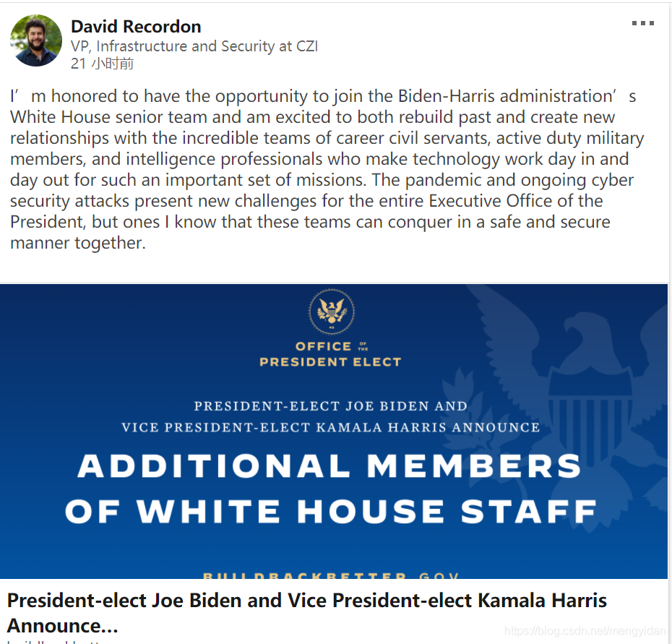Viewport: 672px width, 644px height.
Task: Open the three-dot post options menu
Action: pyautogui.click(x=643, y=23)
